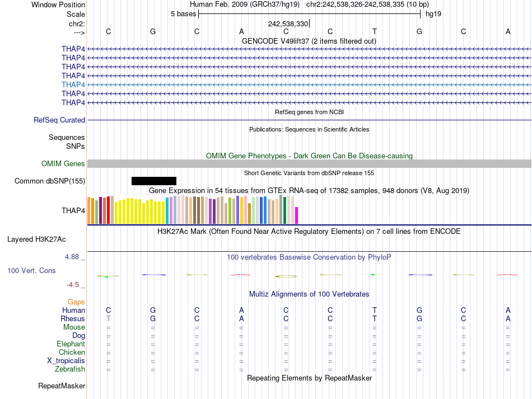Viewport: 532px width, 399px height.
Task: Open Publications: Sequences in Scientific Articles title
Action: pyautogui.click(x=309, y=129)
